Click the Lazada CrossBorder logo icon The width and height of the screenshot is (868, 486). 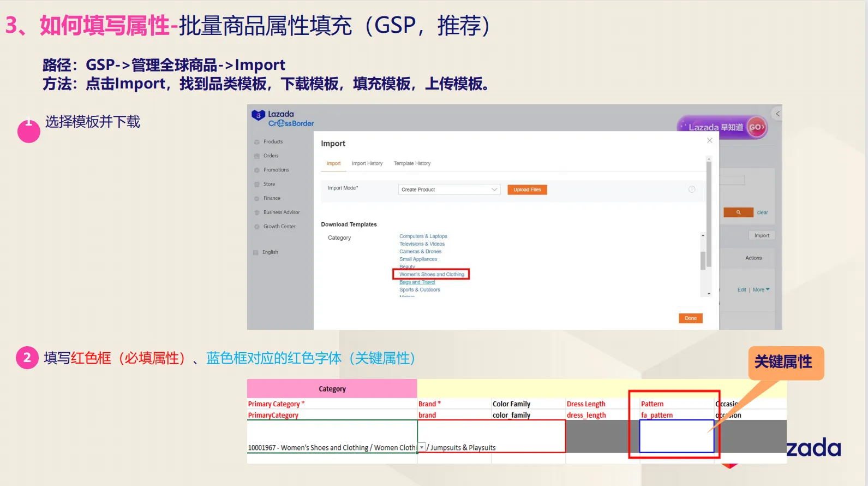pyautogui.click(x=258, y=115)
